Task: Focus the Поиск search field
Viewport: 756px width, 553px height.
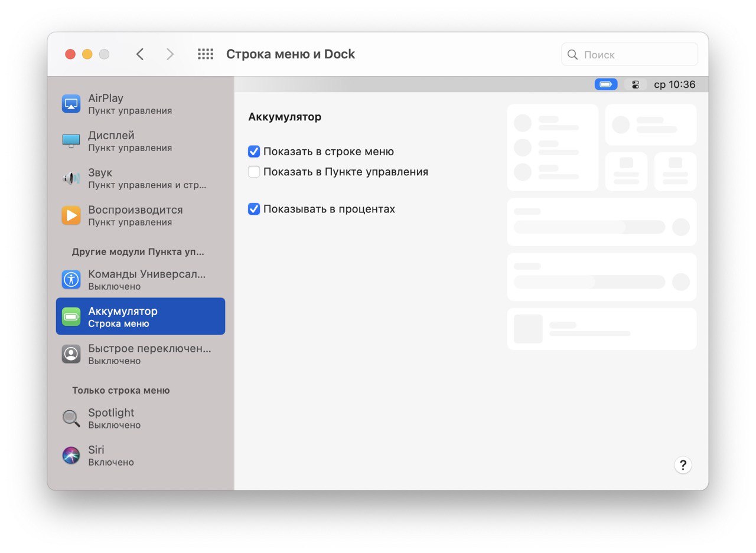Action: pos(630,54)
